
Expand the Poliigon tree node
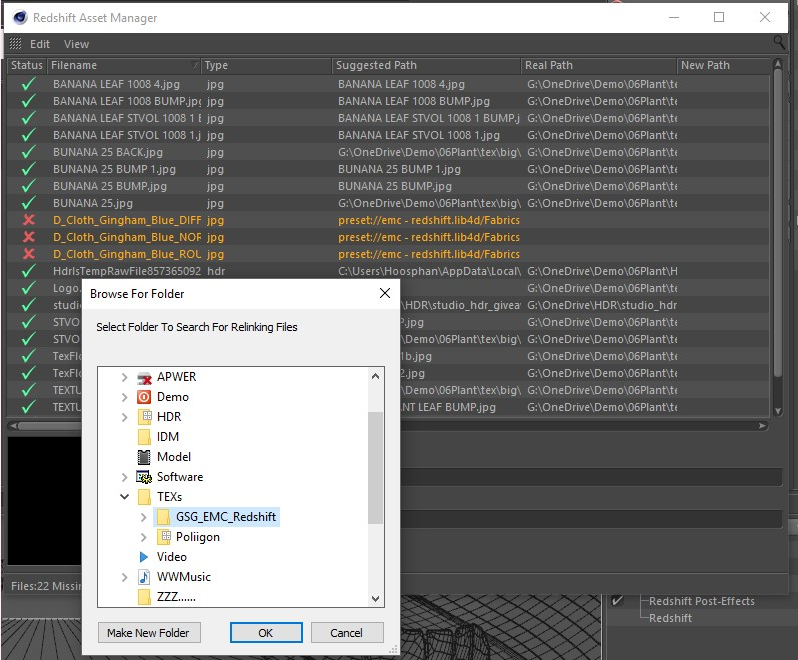click(143, 537)
